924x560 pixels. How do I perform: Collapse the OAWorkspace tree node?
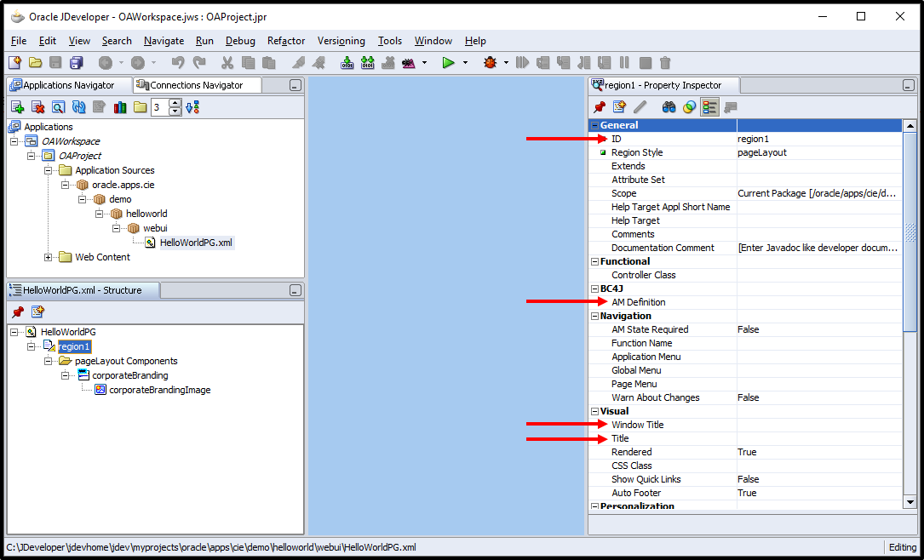[14, 141]
